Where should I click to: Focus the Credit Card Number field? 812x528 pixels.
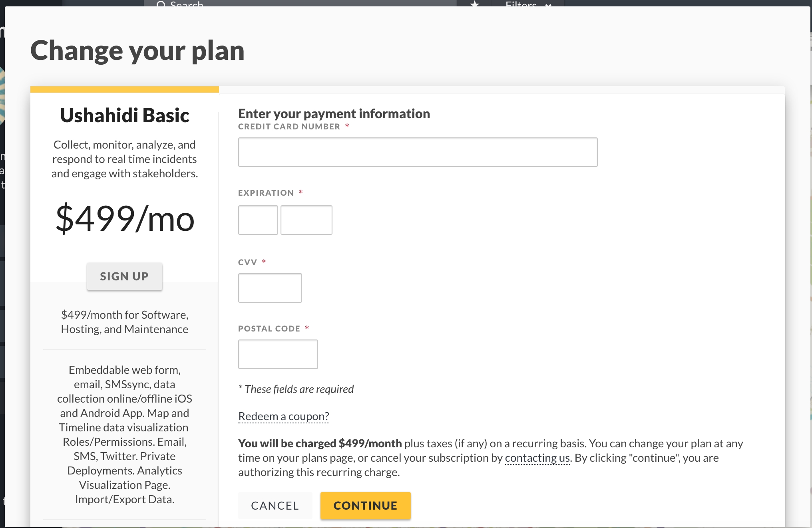click(x=418, y=152)
